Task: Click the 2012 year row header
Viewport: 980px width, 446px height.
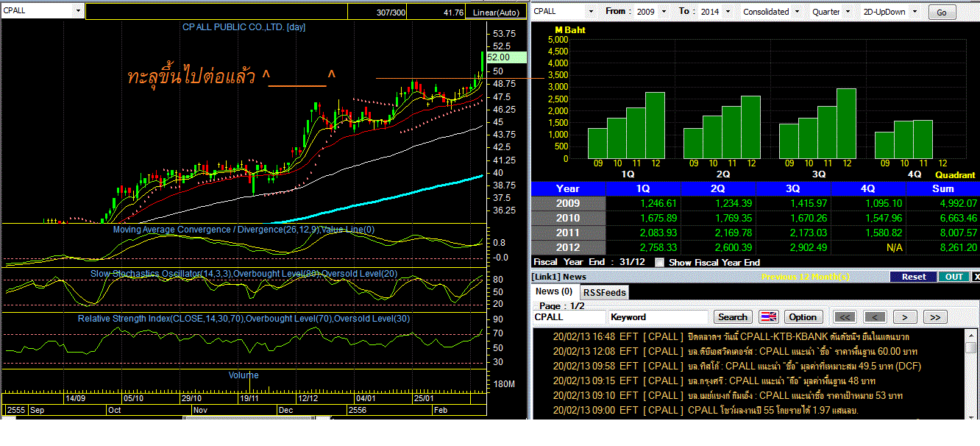Action: [568, 247]
